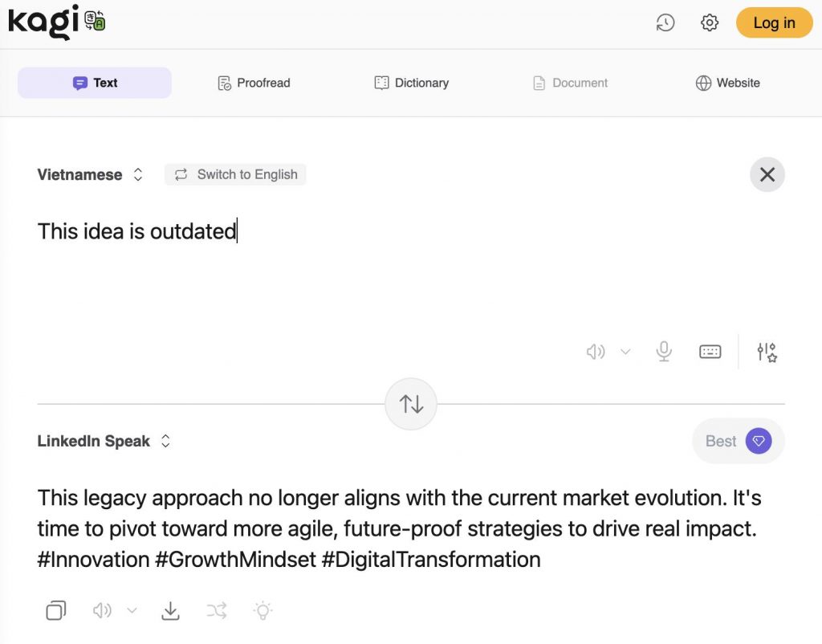
Task: Click the Log in button
Action: coord(774,22)
